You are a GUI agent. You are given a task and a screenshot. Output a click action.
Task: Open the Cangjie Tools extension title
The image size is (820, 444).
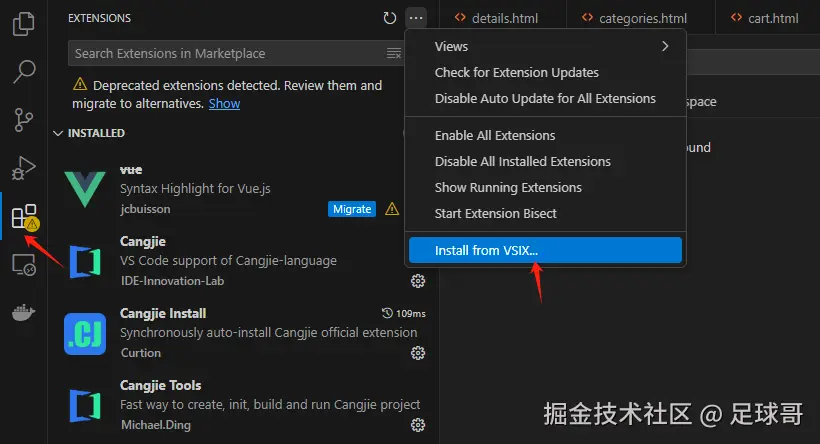point(161,385)
